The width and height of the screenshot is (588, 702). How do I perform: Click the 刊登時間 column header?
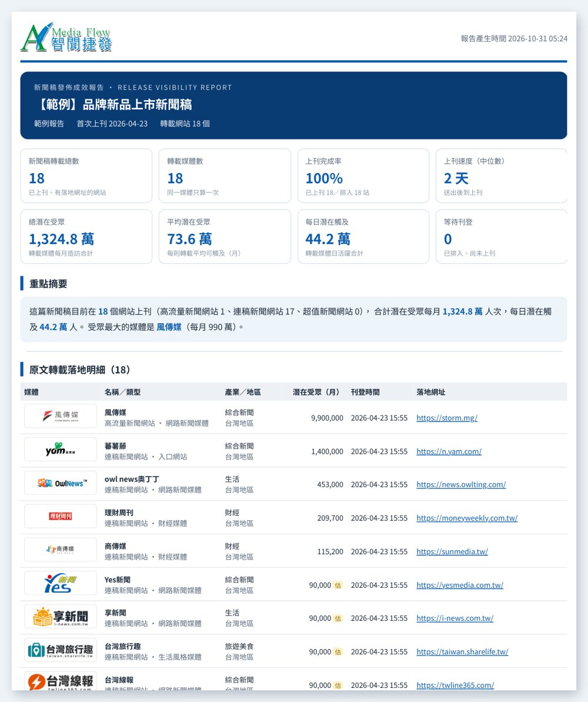coord(365,392)
